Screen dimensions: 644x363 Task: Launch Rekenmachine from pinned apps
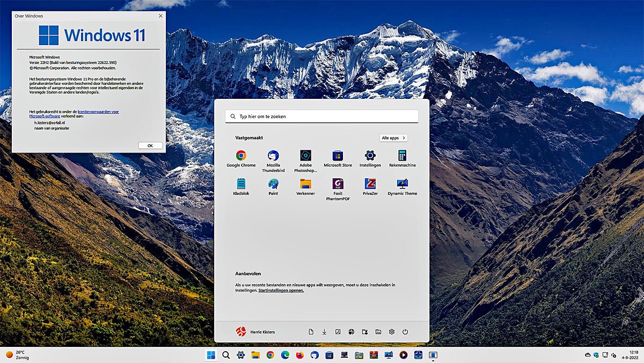tap(402, 159)
